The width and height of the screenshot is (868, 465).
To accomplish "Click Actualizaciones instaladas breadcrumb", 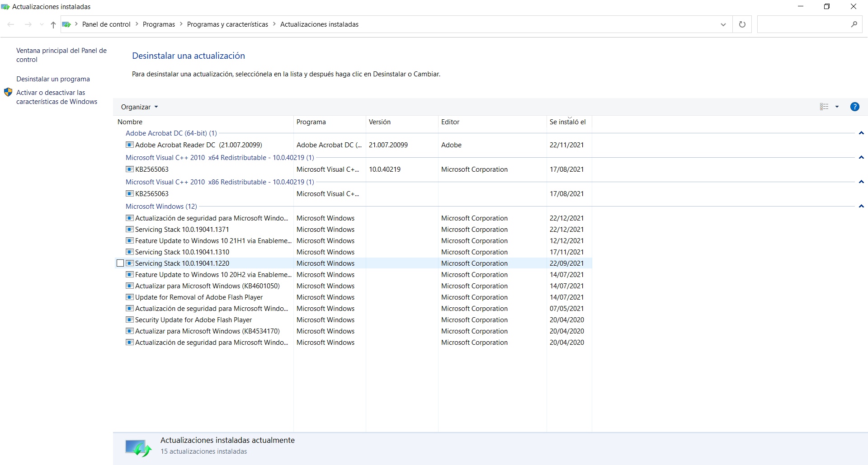I will pos(319,24).
